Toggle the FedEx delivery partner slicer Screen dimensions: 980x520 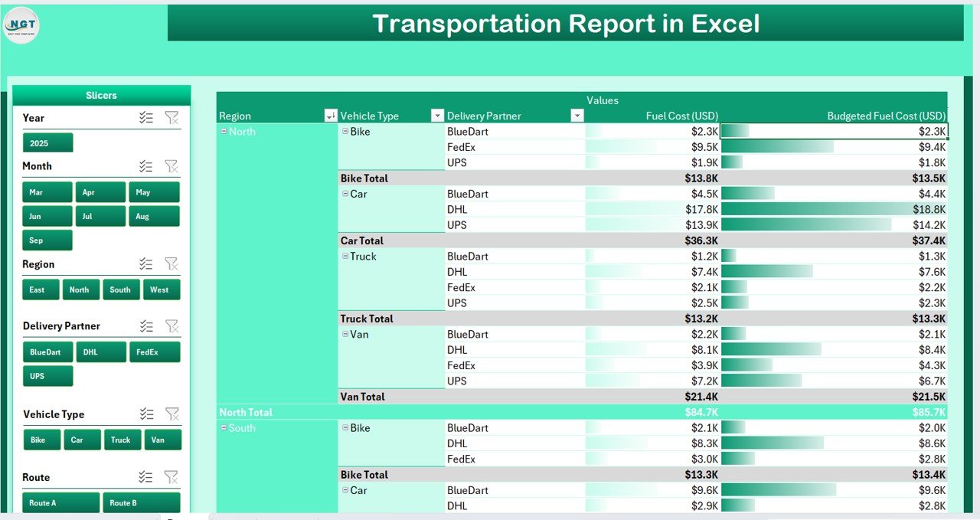coord(154,352)
